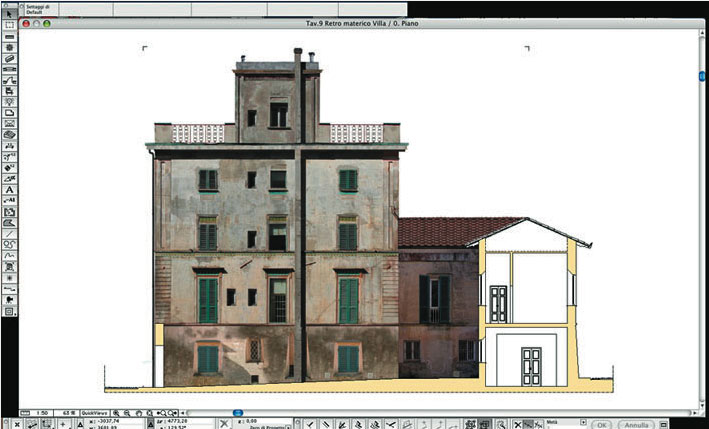Click the vertical scrollbar thumb on the right
709x429 pixels.
[x=702, y=76]
